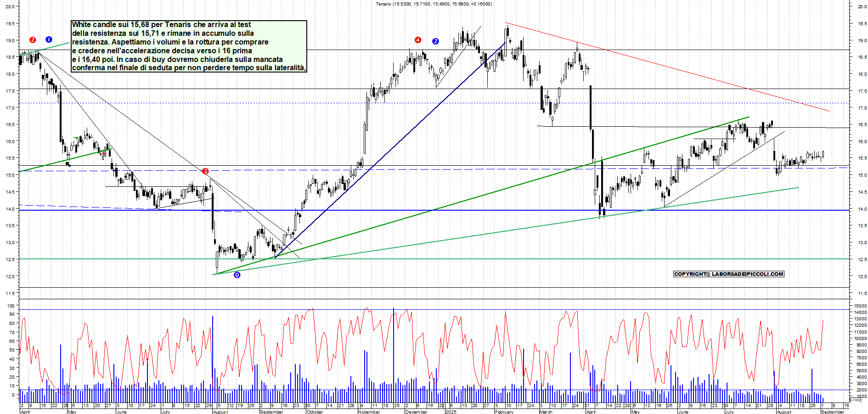This screenshot has width=868, height=414.
Task: Select the small black arrow pointing at the candle
Action: (x=68, y=164)
